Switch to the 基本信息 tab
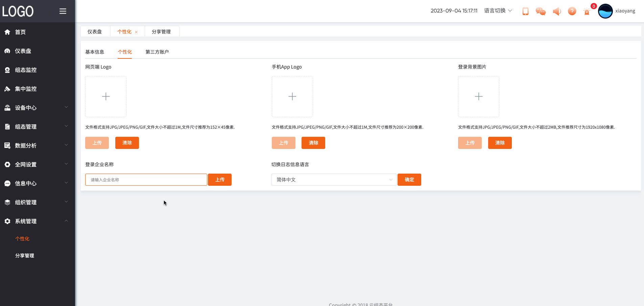The image size is (644, 306). [x=95, y=52]
